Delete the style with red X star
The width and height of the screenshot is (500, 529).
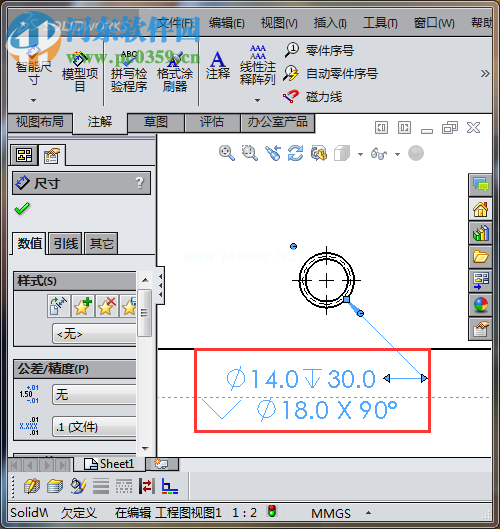coord(107,306)
